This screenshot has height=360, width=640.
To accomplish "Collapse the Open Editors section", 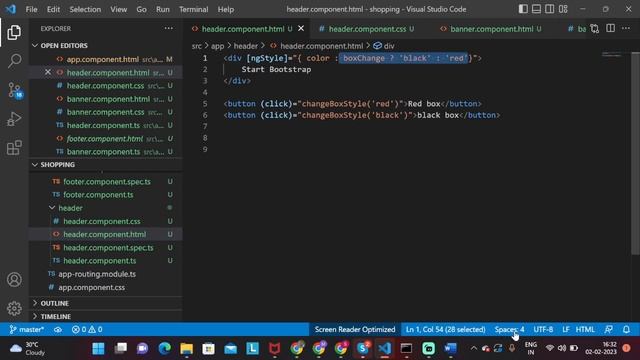I will coord(64,45).
